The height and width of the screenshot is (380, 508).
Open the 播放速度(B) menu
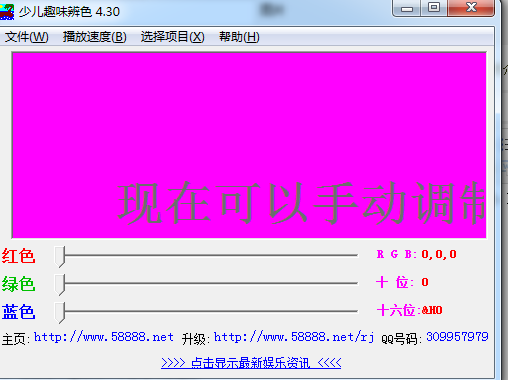pyautogui.click(x=95, y=37)
